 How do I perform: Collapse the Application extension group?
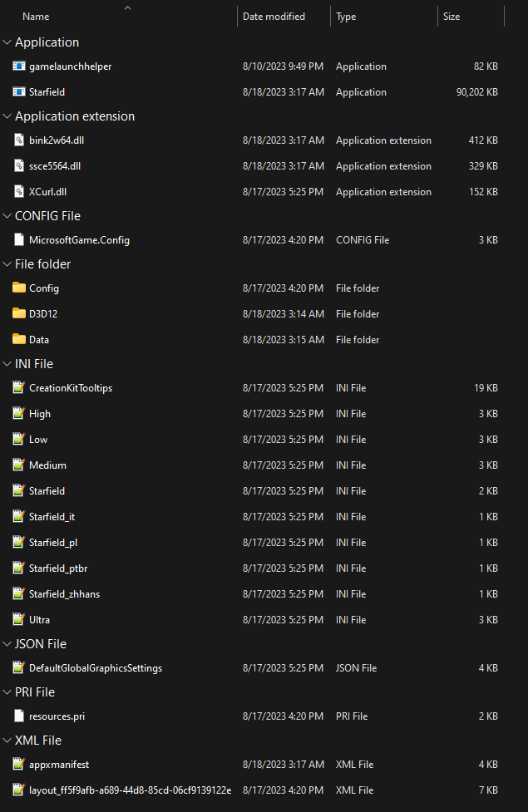point(7,116)
